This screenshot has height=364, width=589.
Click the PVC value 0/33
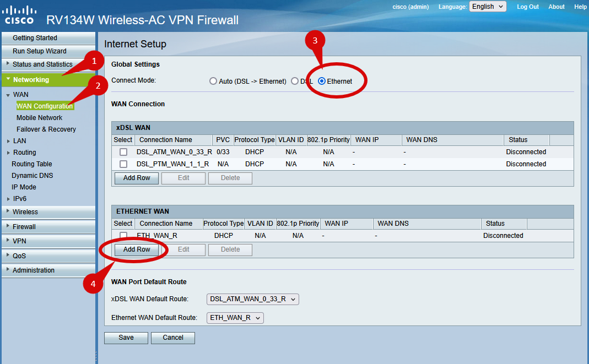[x=223, y=152]
